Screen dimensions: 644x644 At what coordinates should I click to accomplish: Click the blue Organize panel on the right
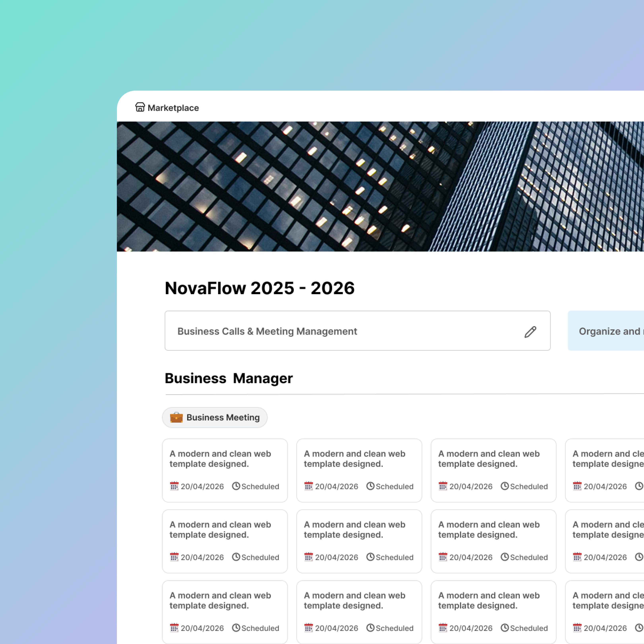click(610, 331)
